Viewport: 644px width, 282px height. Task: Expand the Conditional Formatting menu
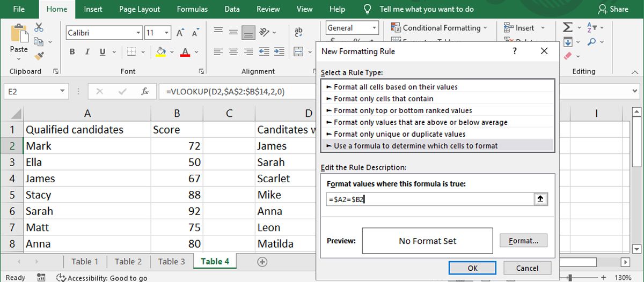(x=440, y=28)
